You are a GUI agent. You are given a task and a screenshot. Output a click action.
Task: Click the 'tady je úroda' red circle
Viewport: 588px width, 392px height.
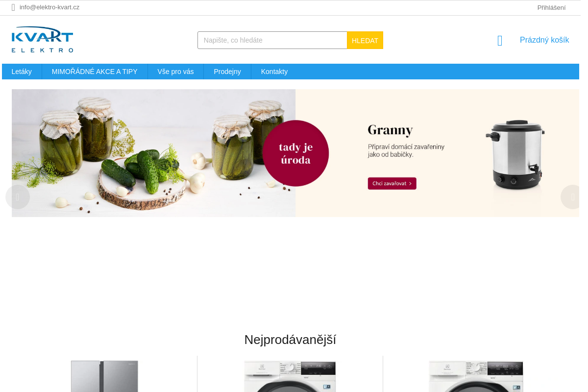pos(295,153)
